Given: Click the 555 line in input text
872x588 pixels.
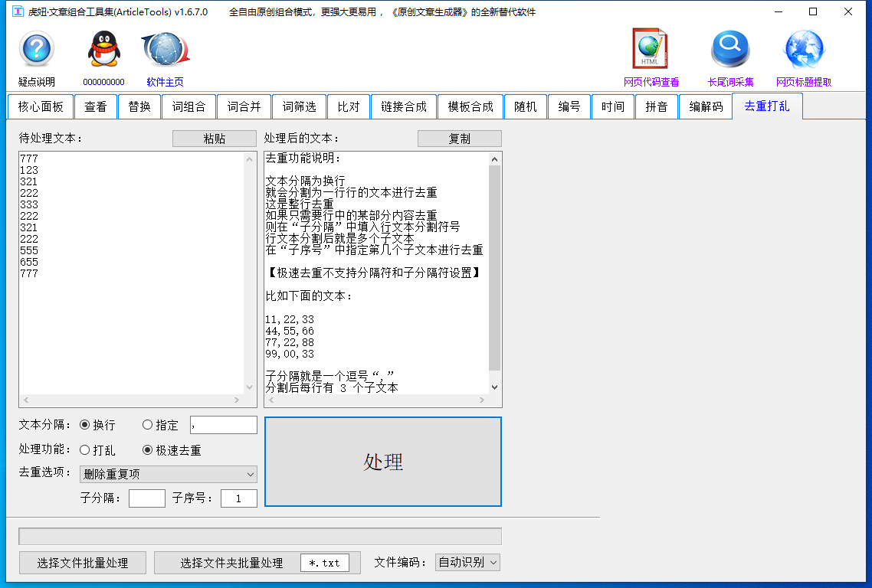Looking at the screenshot, I should point(29,250).
